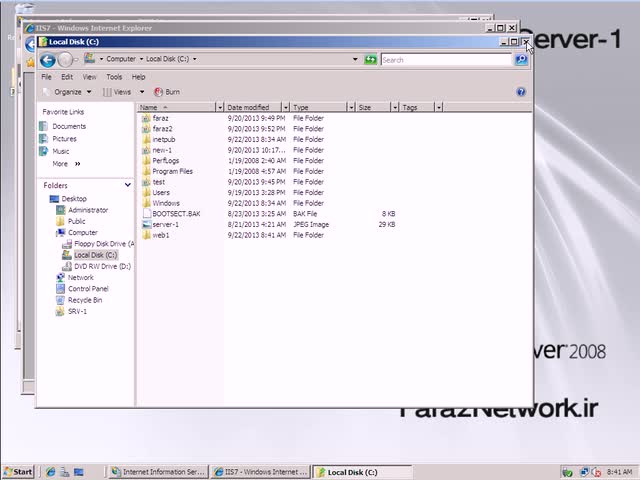This screenshot has height=480, width=640.
Task: Open the Name column filter dropdown
Action: point(220,107)
